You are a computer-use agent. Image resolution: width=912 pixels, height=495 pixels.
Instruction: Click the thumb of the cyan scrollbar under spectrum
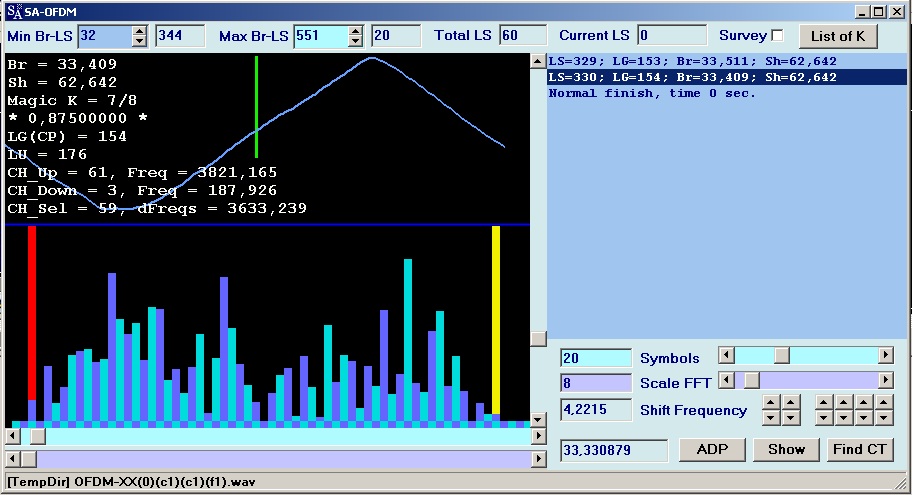click(x=38, y=435)
